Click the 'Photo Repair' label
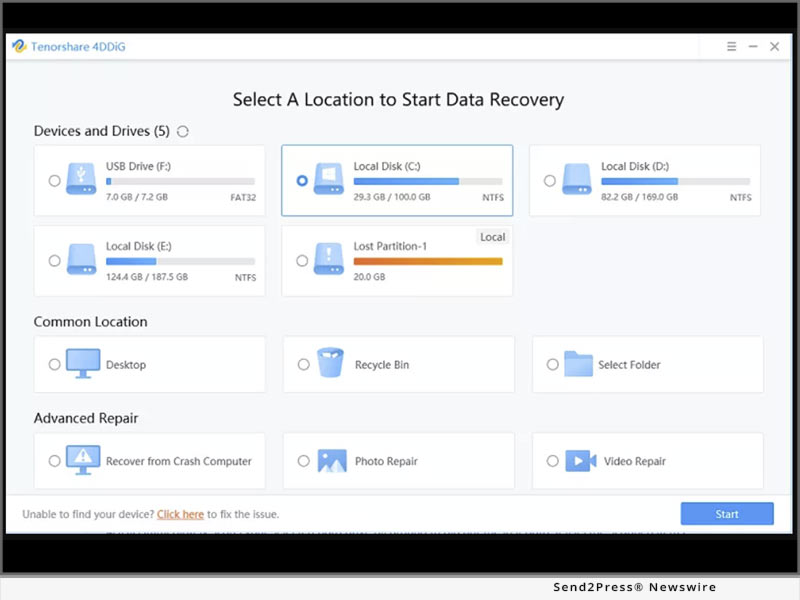Screen dimensions: 800x600 tap(386, 461)
